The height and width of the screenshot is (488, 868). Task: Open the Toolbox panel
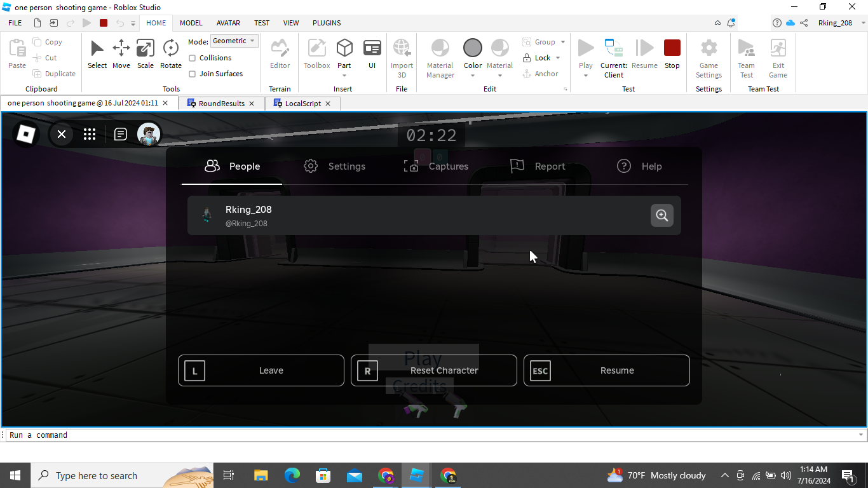point(316,54)
